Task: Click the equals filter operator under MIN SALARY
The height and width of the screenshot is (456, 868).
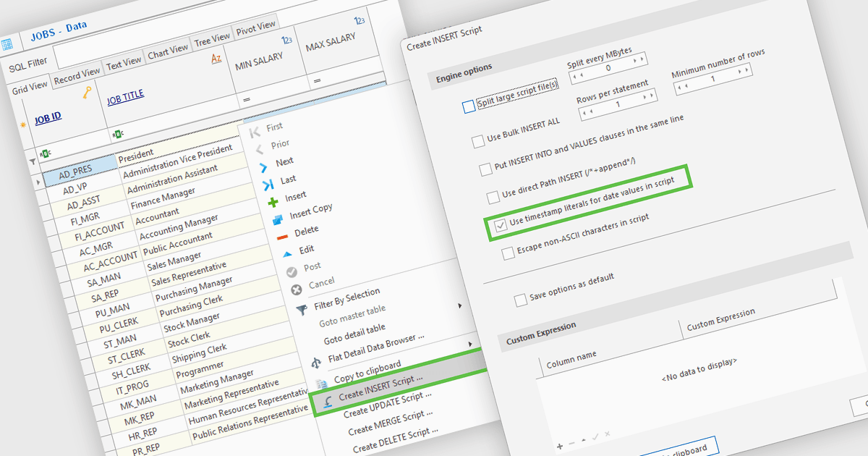Action: click(x=246, y=100)
